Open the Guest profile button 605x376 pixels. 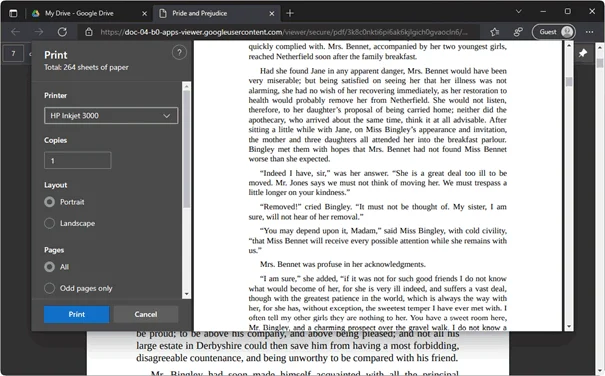click(554, 32)
